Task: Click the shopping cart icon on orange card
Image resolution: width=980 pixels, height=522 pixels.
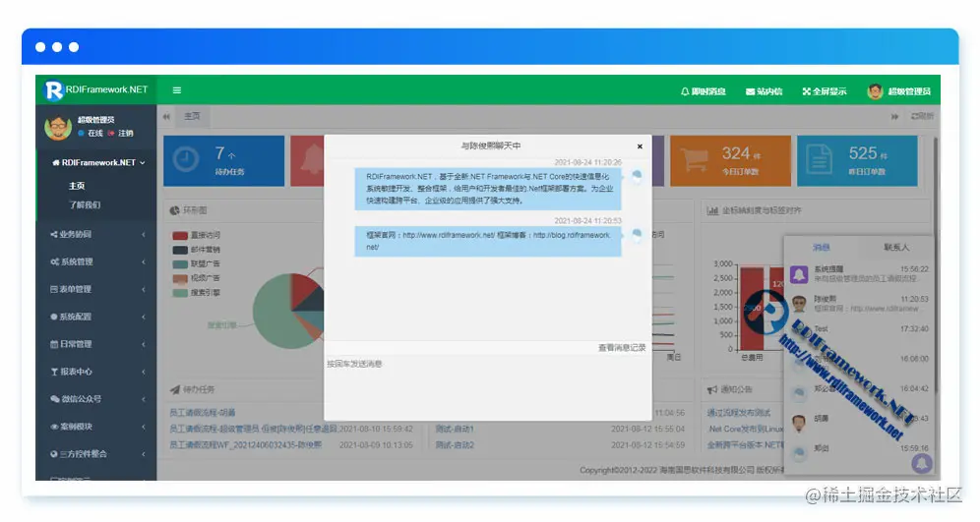Action: pyautogui.click(x=694, y=160)
